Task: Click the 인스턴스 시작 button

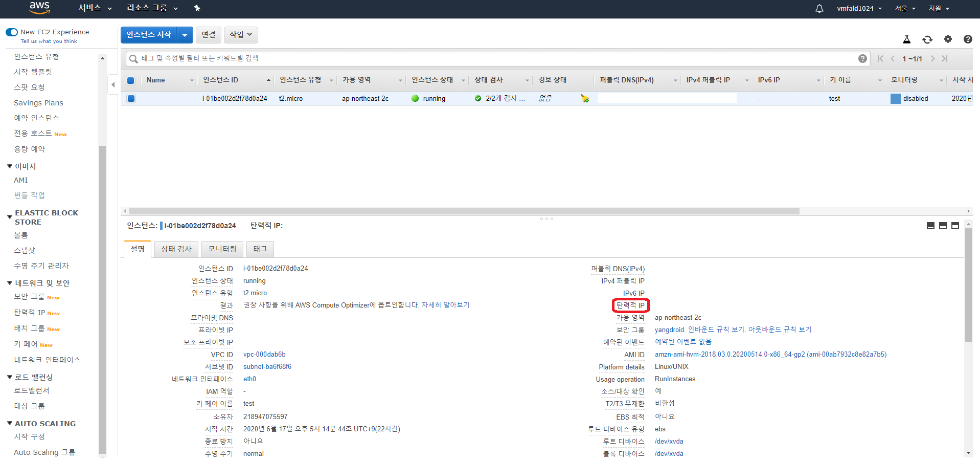Action: 149,35
